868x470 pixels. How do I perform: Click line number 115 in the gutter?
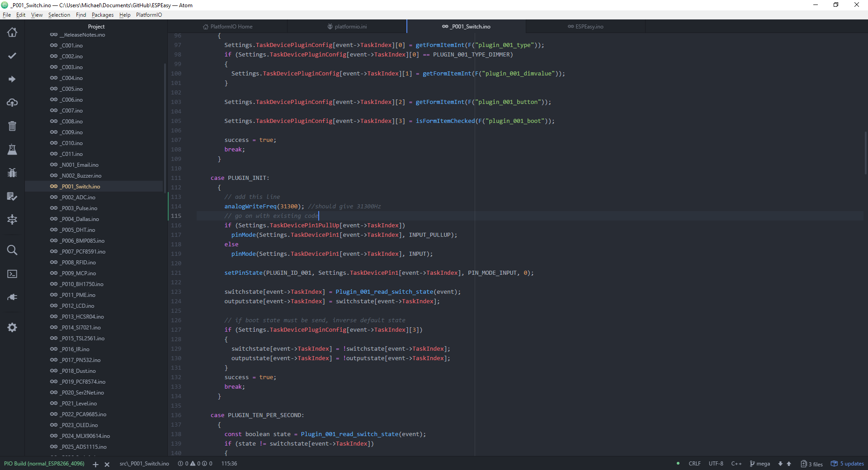pyautogui.click(x=176, y=216)
